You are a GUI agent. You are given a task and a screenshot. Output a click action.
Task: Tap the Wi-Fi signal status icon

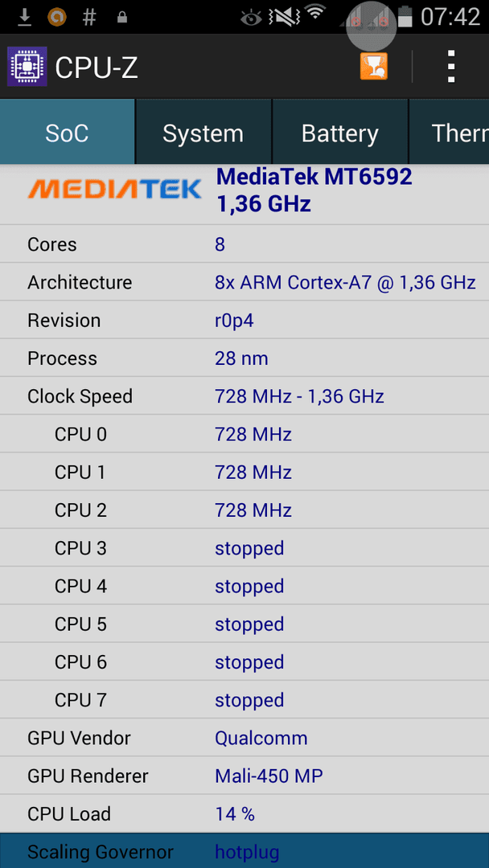click(315, 14)
